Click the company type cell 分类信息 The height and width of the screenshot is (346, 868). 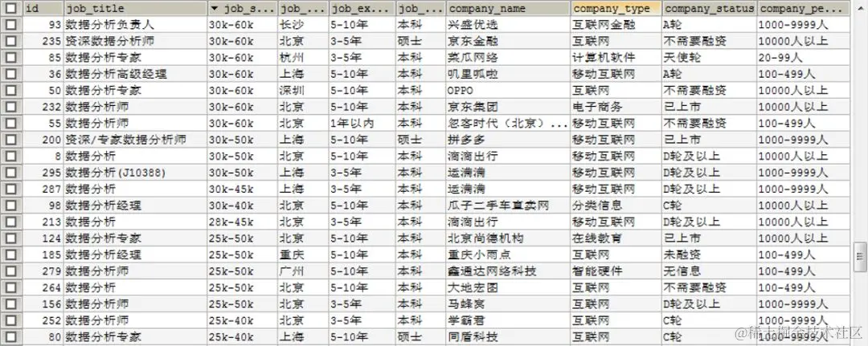[x=616, y=206]
